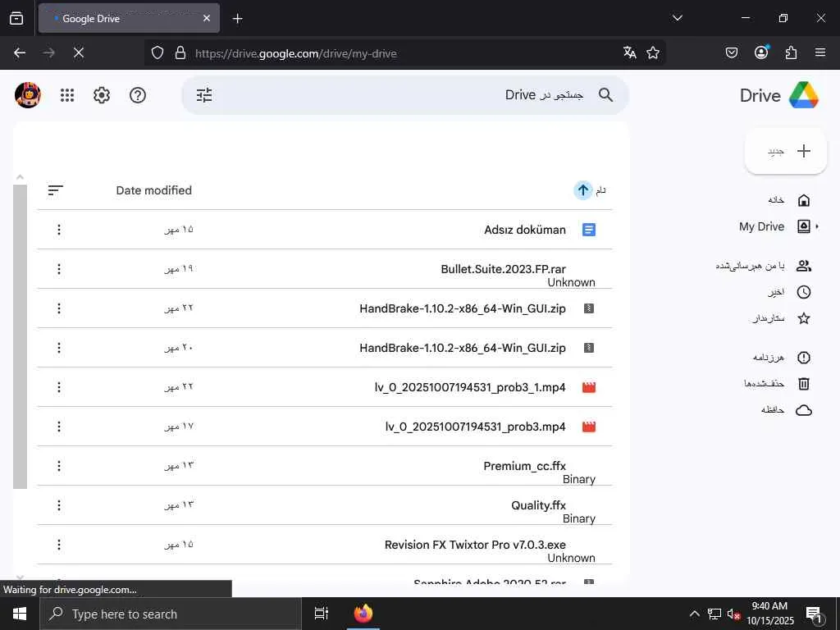The image size is (840, 630).
Task: Click scrollbar up arrow of file list
Action: 20,177
